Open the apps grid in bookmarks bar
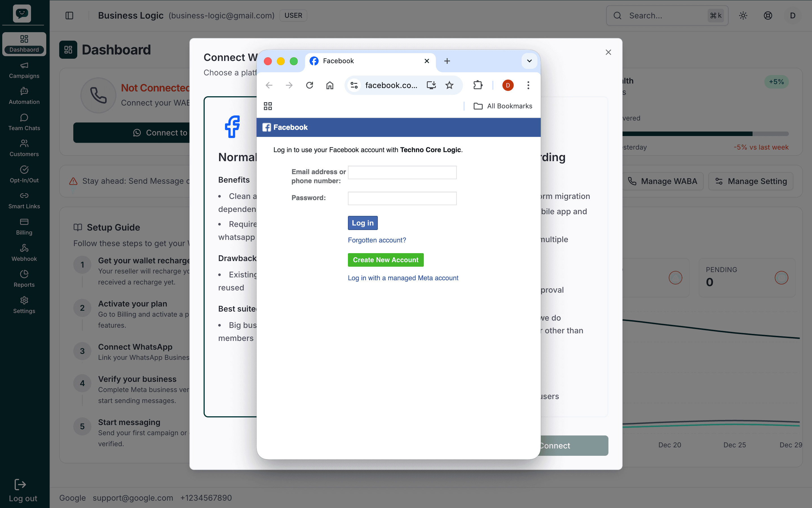The image size is (812, 508). tap(268, 106)
